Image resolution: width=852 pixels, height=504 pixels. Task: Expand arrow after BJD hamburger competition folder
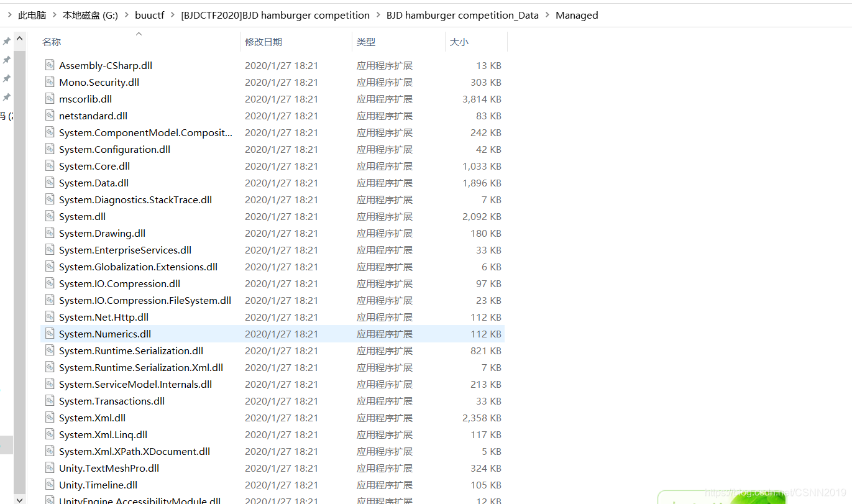pos(378,15)
